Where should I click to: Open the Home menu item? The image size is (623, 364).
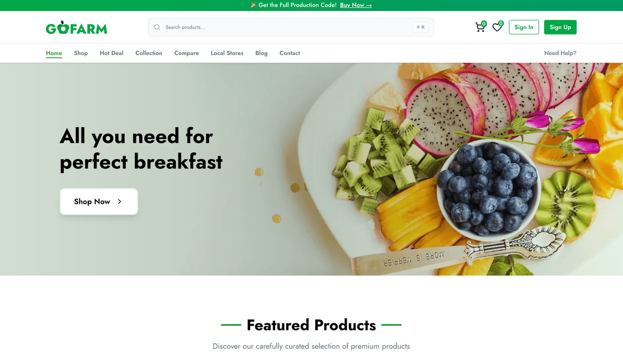(x=54, y=53)
